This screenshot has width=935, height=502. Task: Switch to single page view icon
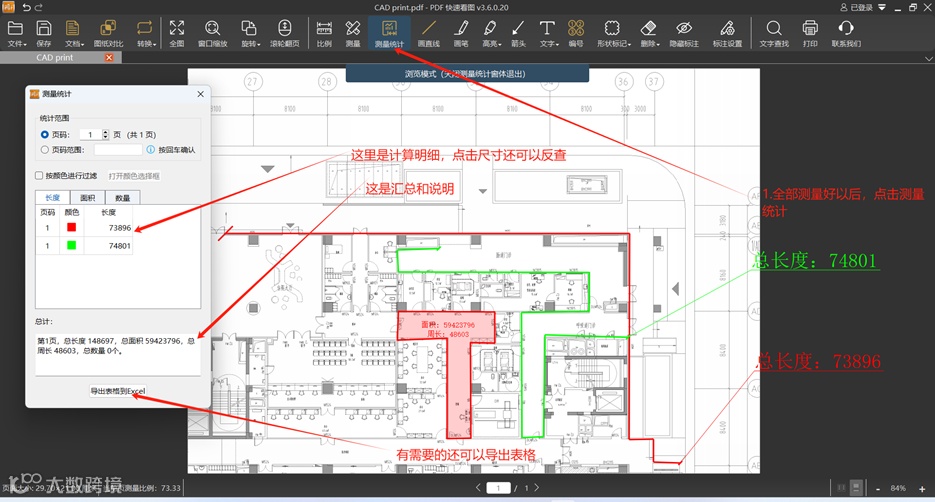[x=856, y=488]
